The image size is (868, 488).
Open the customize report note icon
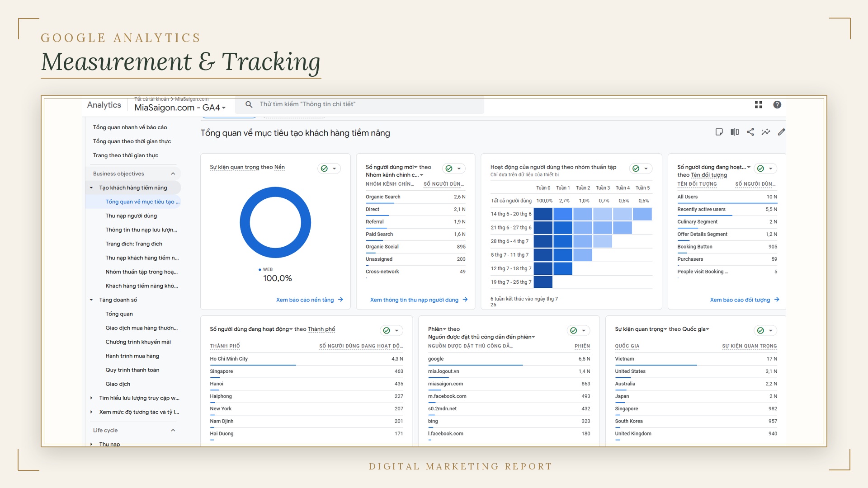(719, 132)
